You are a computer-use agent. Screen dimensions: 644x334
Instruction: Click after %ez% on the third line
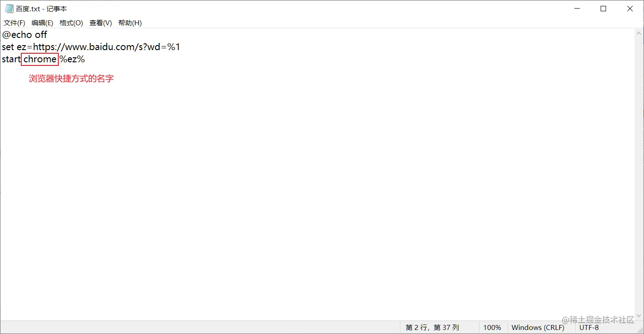coord(85,59)
